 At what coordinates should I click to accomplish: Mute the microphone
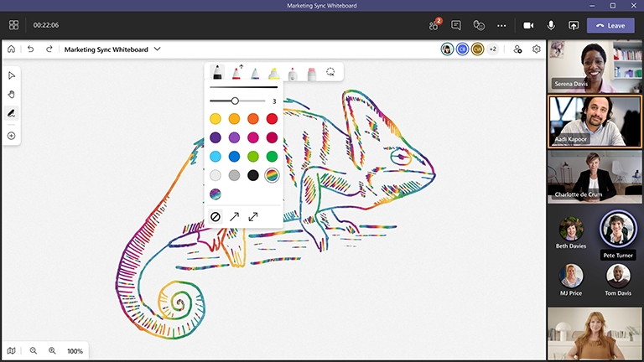(x=551, y=25)
